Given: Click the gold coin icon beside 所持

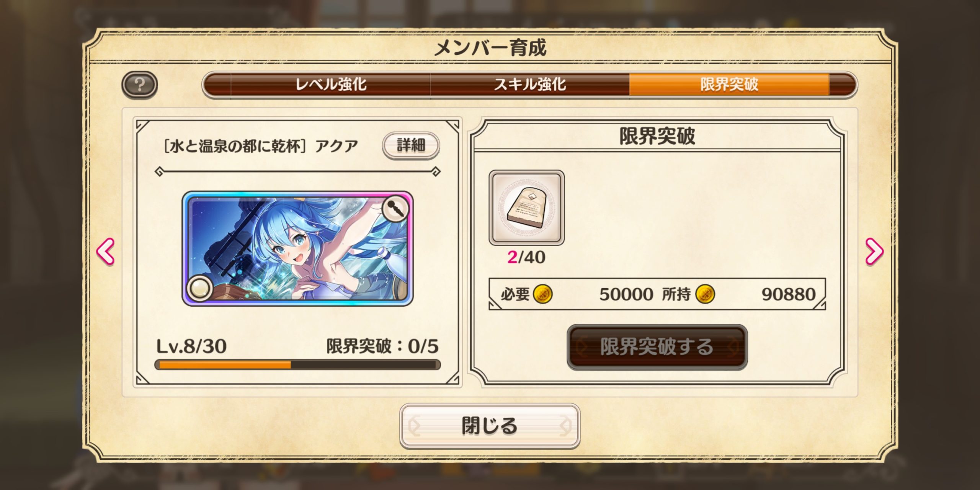Looking at the screenshot, I should (705, 294).
